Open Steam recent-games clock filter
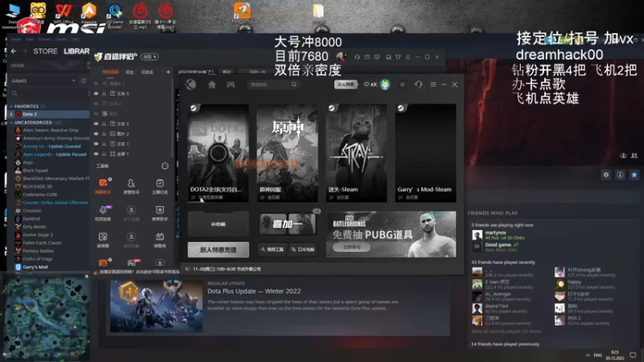 coord(84,81)
